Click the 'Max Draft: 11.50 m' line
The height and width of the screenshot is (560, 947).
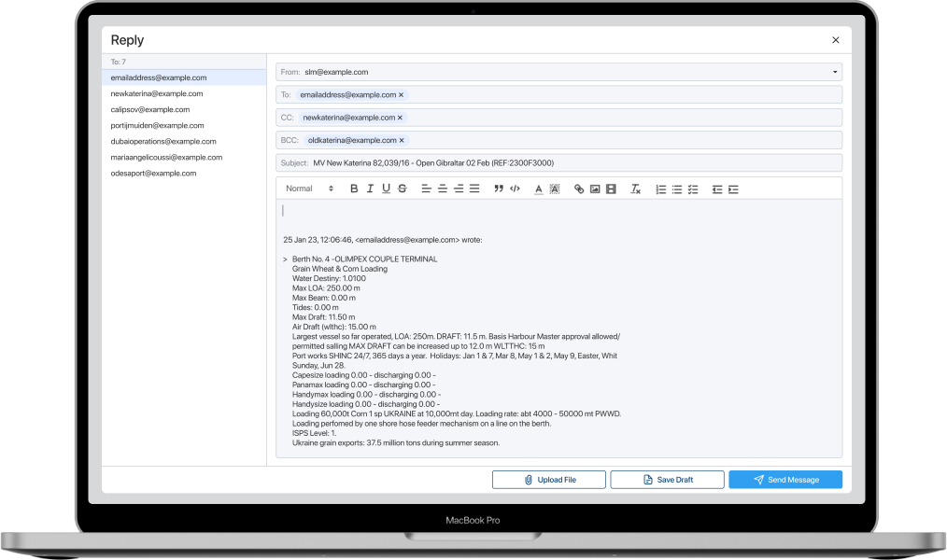[x=324, y=316]
